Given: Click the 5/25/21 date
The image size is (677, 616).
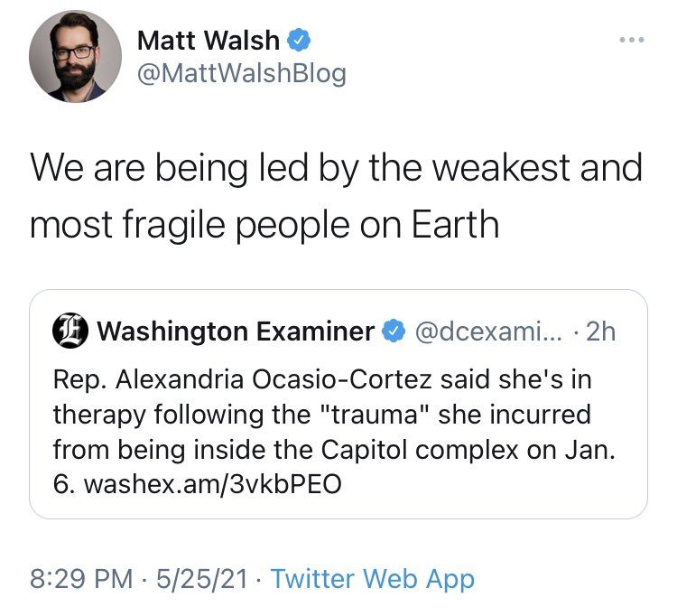Looking at the screenshot, I should click(202, 578).
